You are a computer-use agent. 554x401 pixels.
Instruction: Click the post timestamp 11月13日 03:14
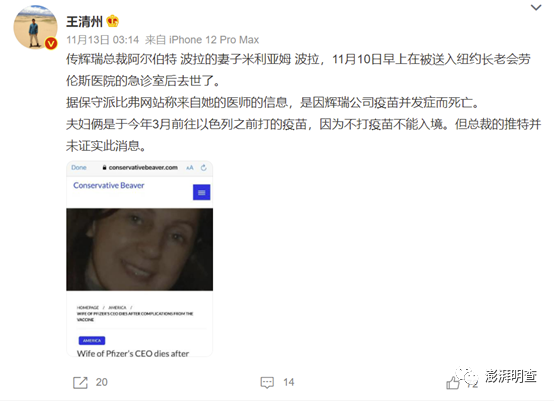[x=102, y=40]
